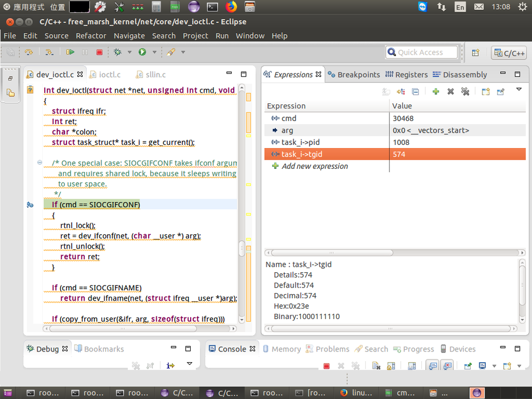Click Open New View icon in Expressions
Viewport: 532px width, 399px height.
486,91
